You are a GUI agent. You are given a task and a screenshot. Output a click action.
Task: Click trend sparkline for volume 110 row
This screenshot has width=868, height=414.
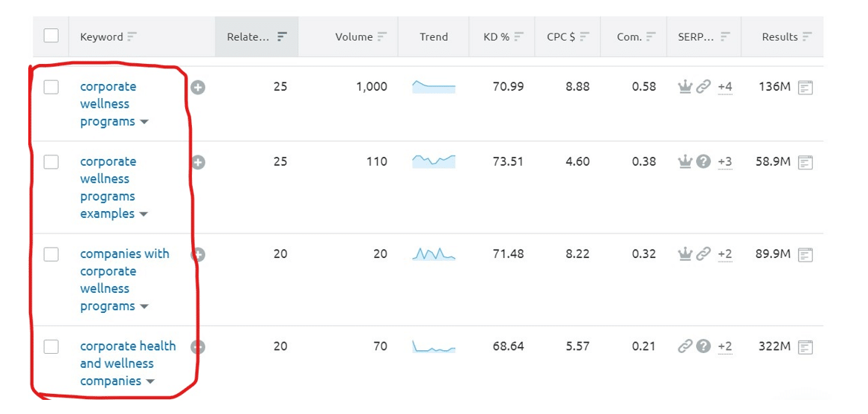coord(434,161)
